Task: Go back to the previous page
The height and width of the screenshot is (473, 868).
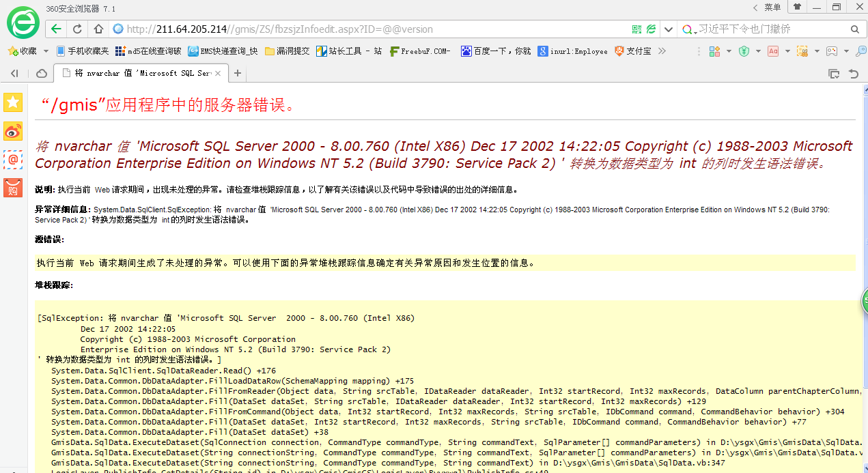Action: [56, 29]
